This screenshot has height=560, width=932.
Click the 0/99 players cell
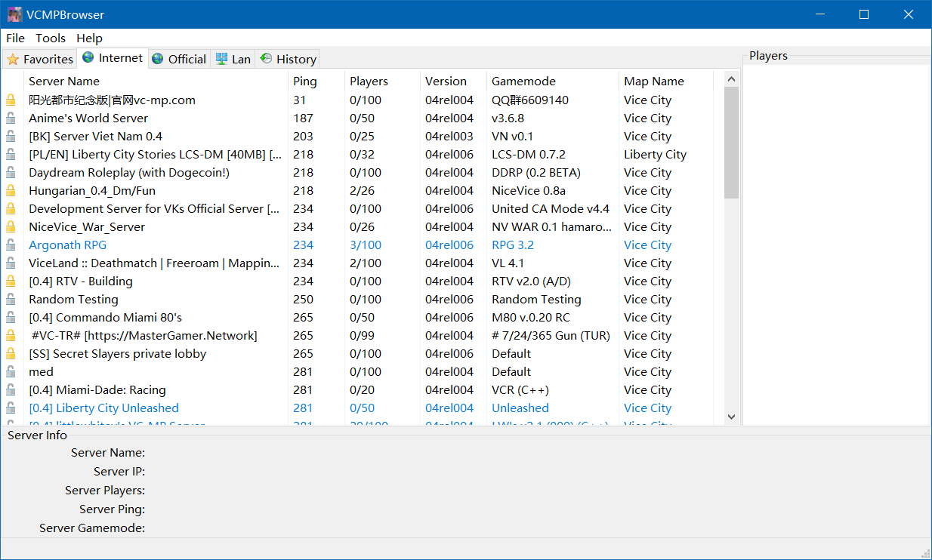point(363,335)
